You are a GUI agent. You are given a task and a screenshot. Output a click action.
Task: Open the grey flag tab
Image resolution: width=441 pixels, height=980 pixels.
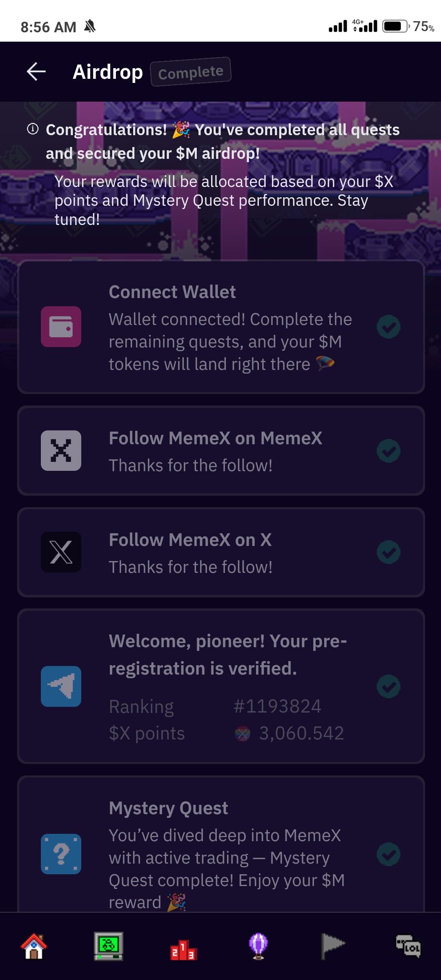[332, 946]
